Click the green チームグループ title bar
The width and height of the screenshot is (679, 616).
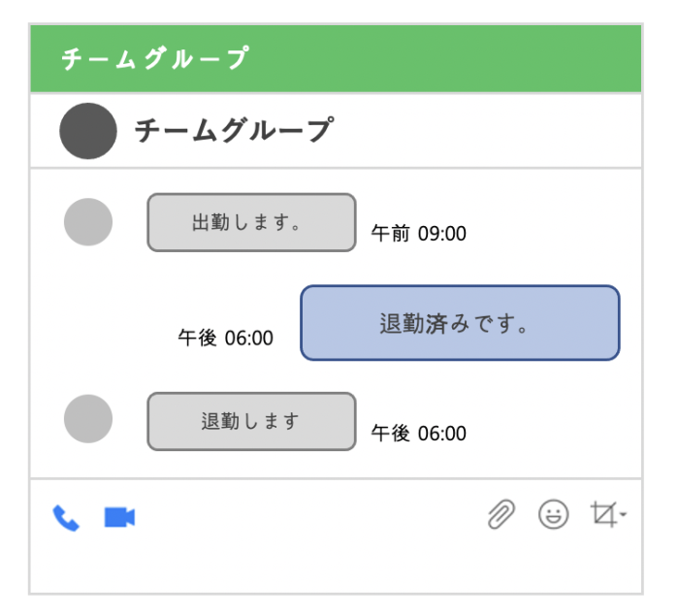pos(336,58)
